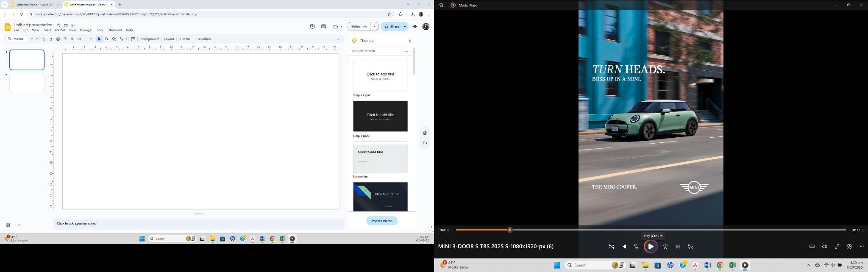The height and width of the screenshot is (272, 868).
Task: Click the undo icon in Slides toolbar
Action: [44, 39]
